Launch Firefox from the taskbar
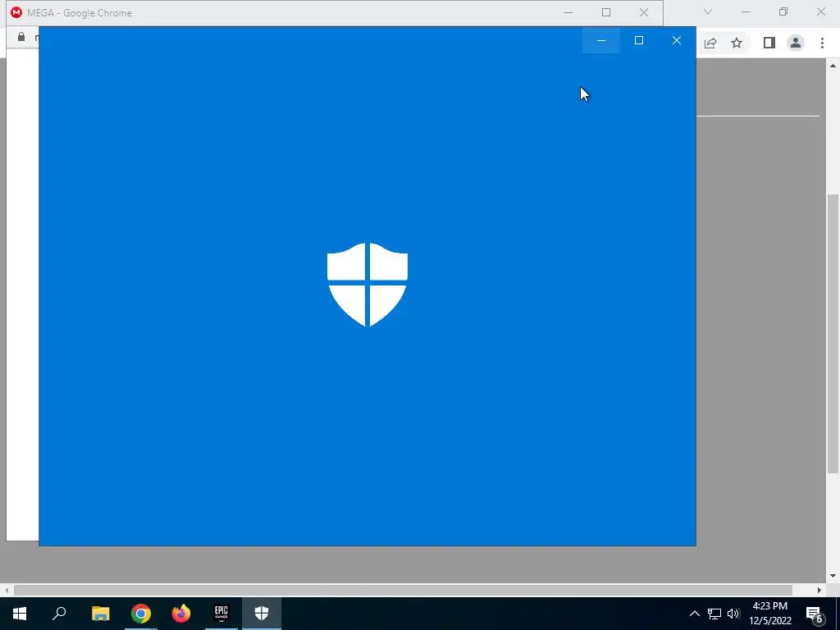The width and height of the screenshot is (840, 630). (x=181, y=614)
